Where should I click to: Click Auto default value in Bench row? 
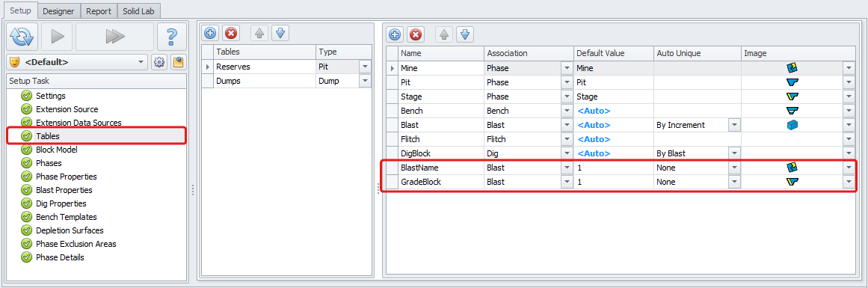594,111
